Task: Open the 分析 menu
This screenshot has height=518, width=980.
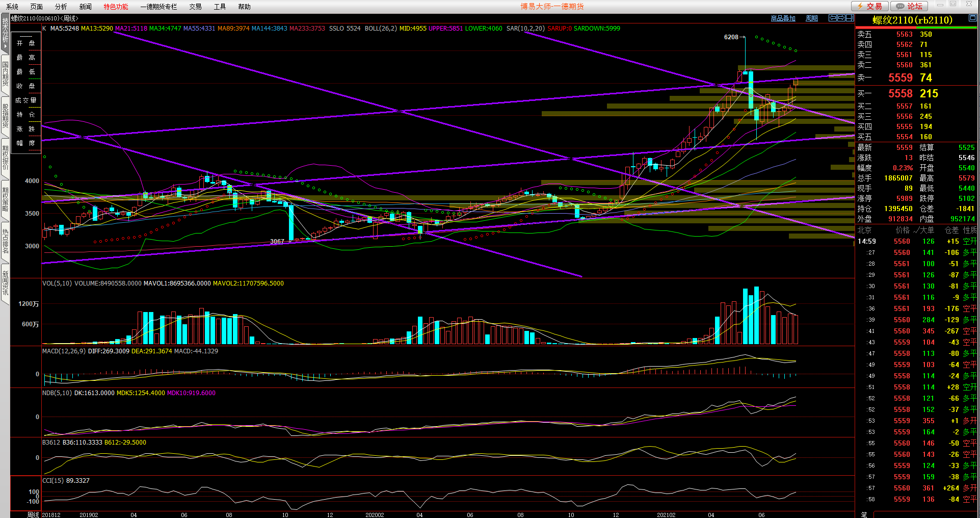Action: click(61, 7)
